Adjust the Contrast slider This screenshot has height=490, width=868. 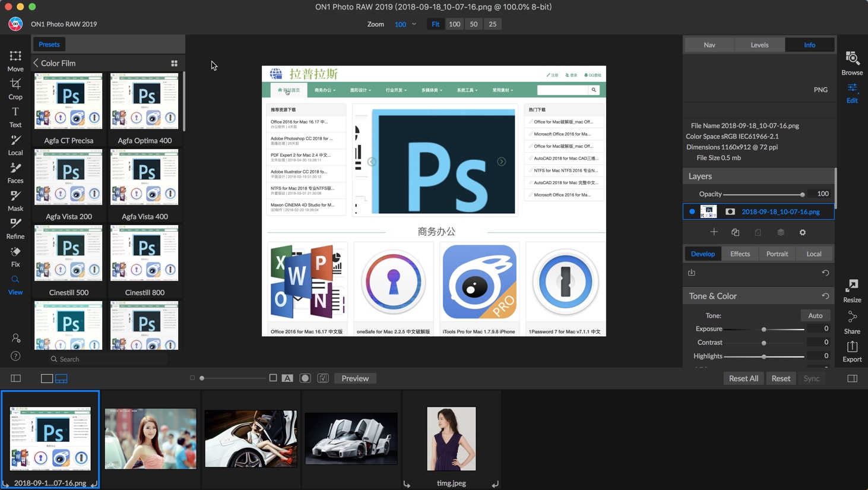764,343
